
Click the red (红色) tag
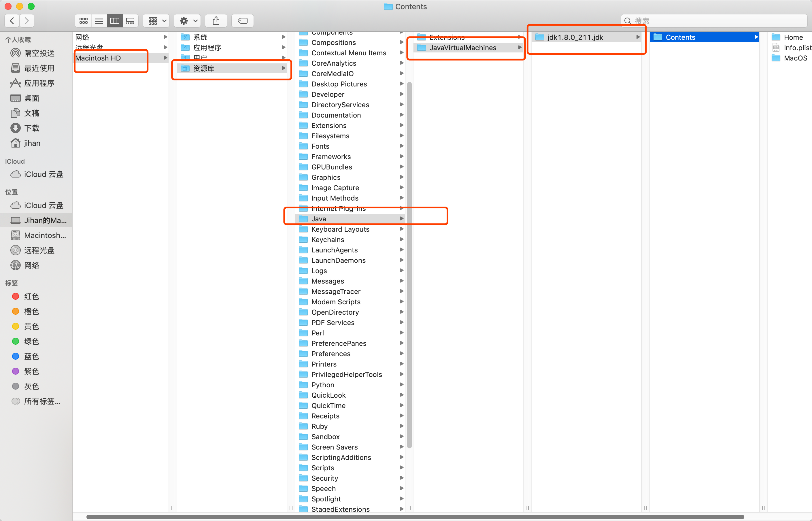31,296
